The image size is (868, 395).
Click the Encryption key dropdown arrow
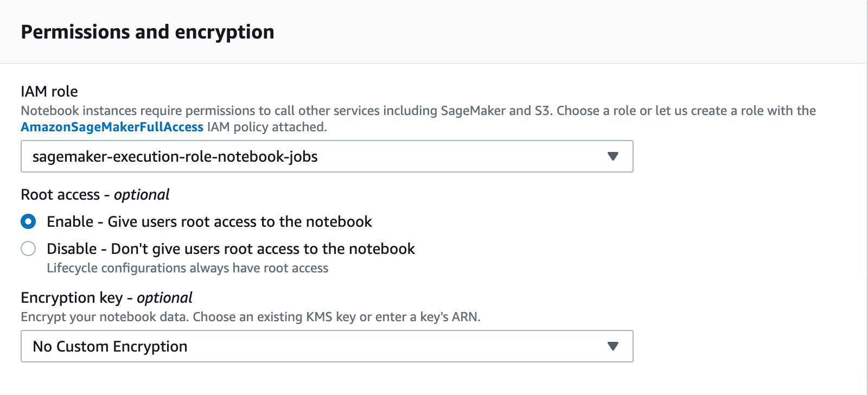tap(613, 346)
